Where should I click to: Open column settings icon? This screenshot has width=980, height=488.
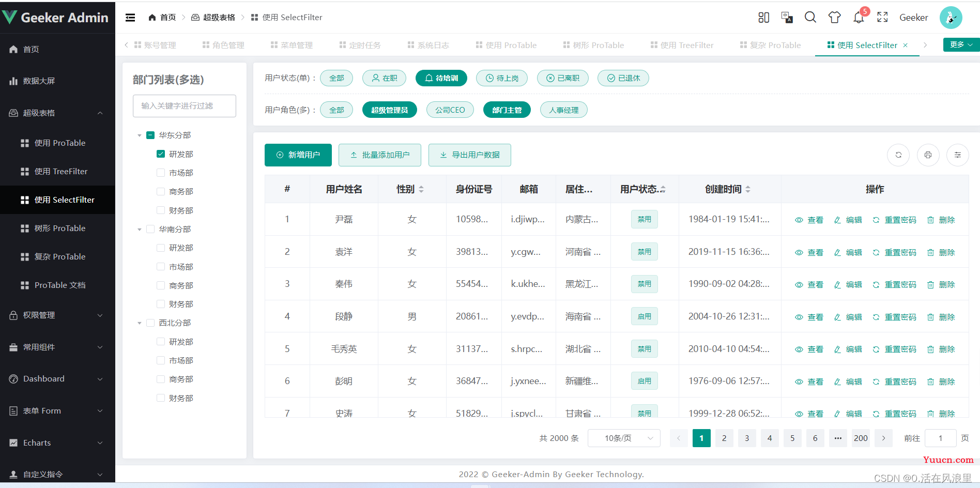pos(957,155)
